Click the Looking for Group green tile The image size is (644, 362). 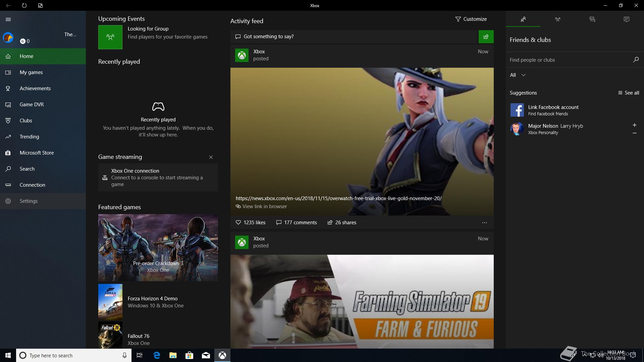click(110, 37)
